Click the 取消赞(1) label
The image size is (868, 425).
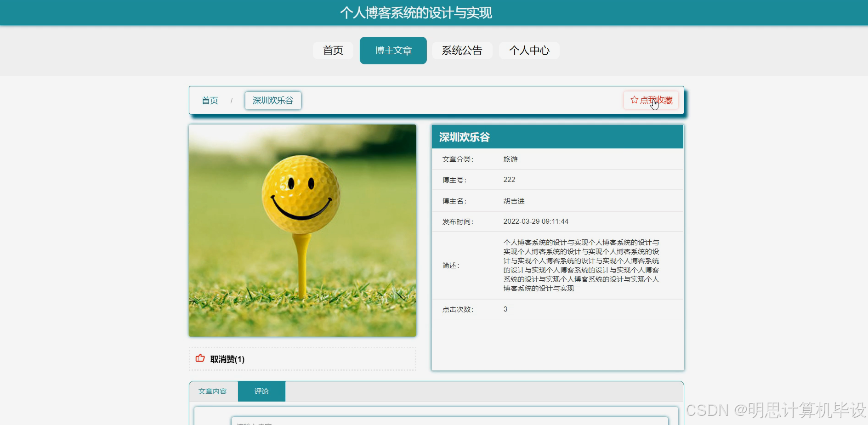point(227,359)
